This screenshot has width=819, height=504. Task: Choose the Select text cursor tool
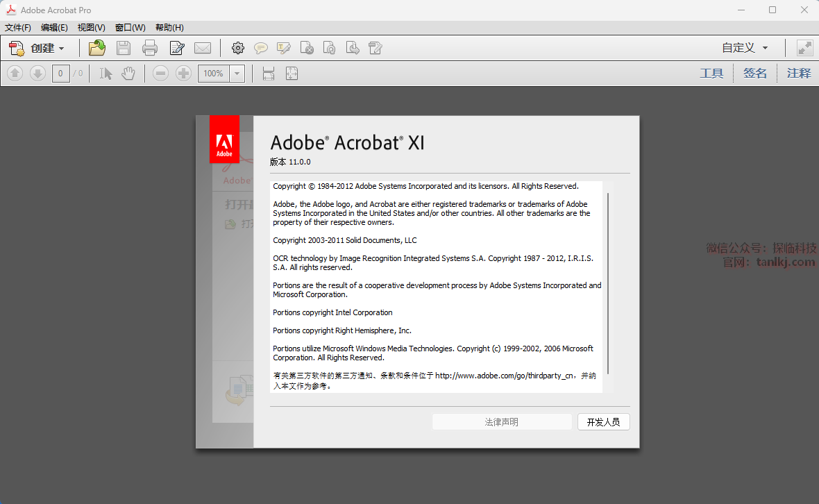tap(106, 73)
